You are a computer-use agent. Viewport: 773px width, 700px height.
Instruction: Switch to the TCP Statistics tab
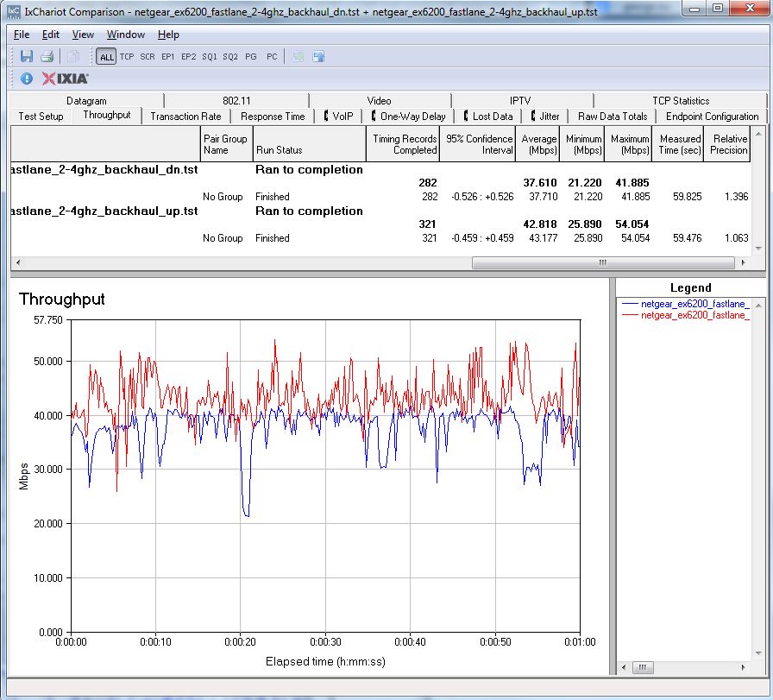point(681,101)
